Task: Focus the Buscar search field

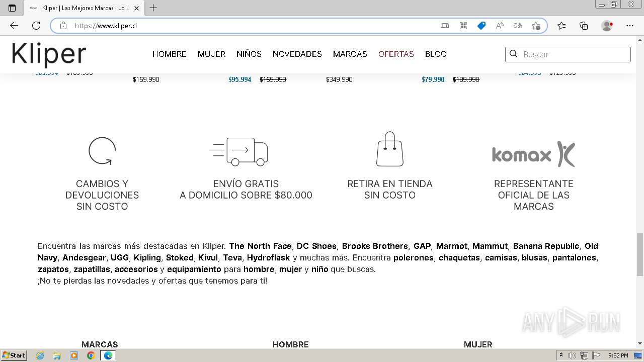Action: point(568,54)
